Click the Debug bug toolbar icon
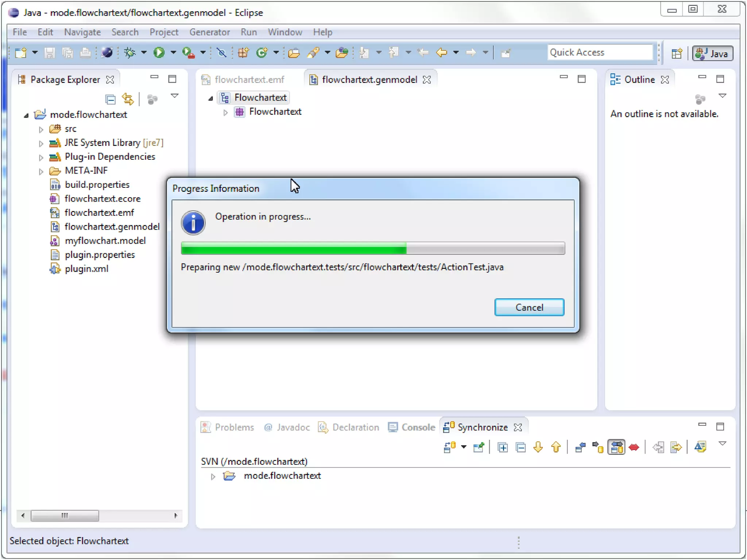 [130, 53]
